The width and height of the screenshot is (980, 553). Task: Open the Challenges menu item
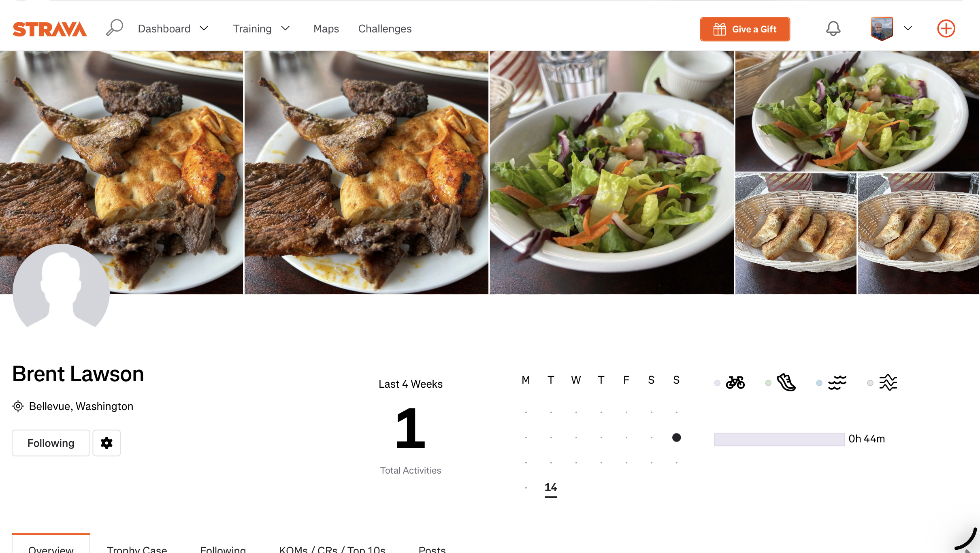385,29
